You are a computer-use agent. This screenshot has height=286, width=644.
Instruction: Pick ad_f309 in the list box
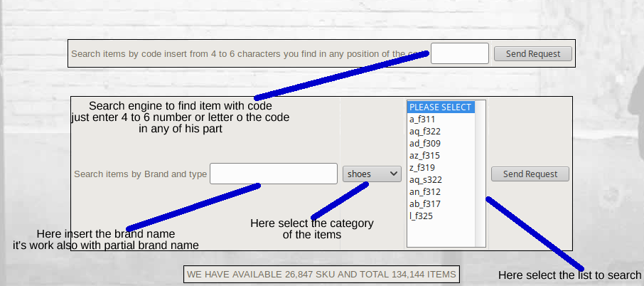[425, 143]
